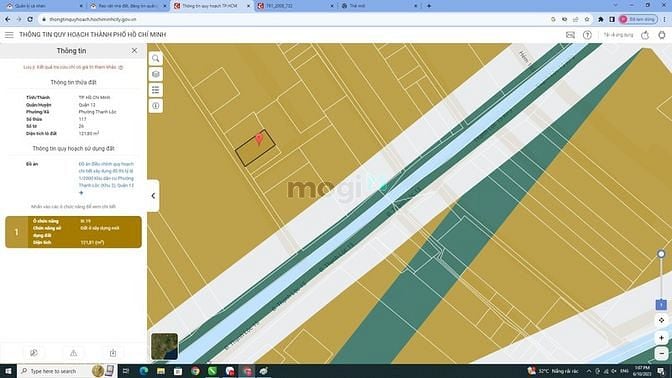Click the left icon in panel footer
The width and height of the screenshot is (672, 378).
tap(34, 353)
